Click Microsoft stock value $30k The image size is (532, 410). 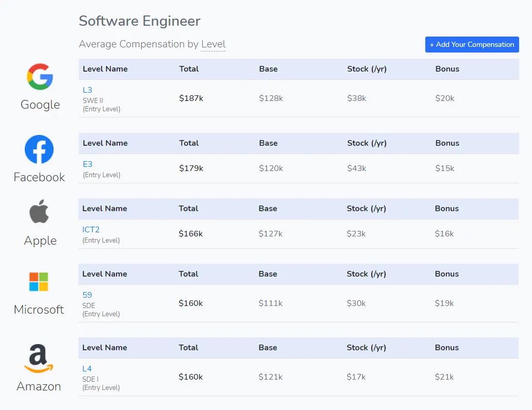(x=356, y=303)
